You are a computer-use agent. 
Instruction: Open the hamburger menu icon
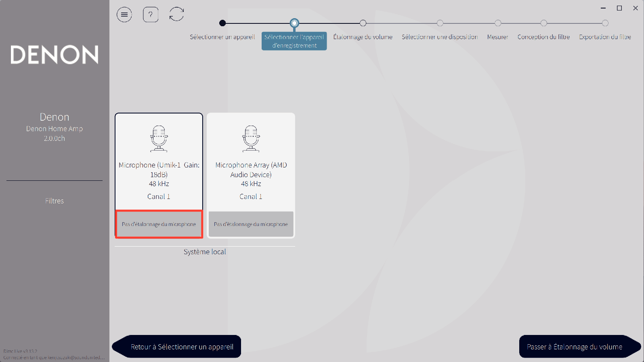click(124, 15)
